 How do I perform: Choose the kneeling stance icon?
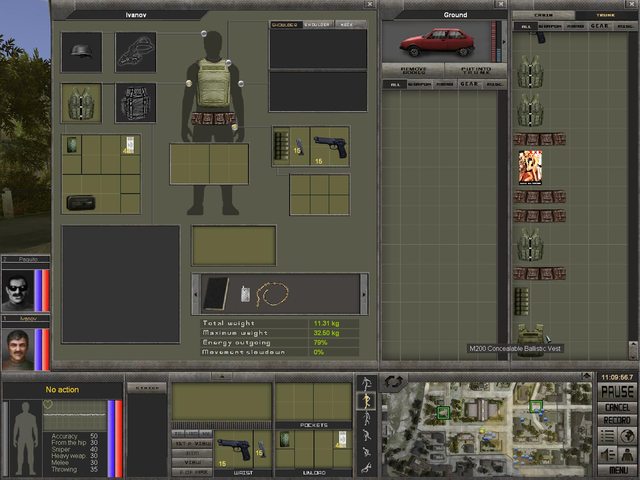click(x=367, y=451)
